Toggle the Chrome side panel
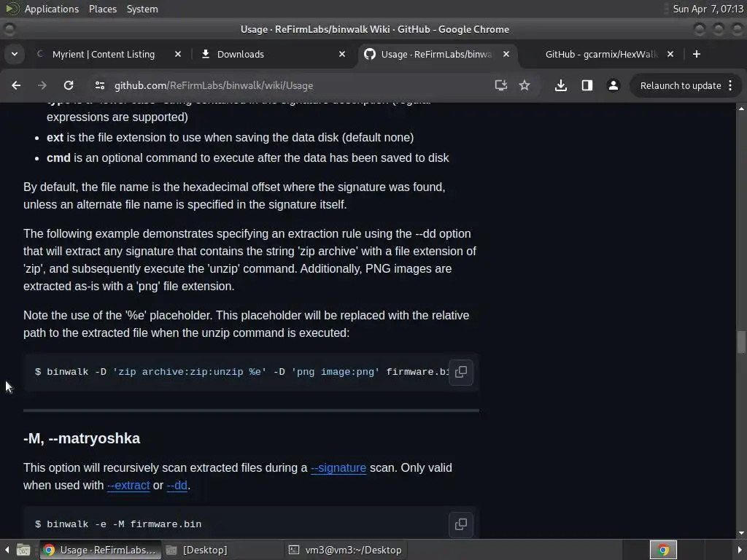 tap(587, 85)
